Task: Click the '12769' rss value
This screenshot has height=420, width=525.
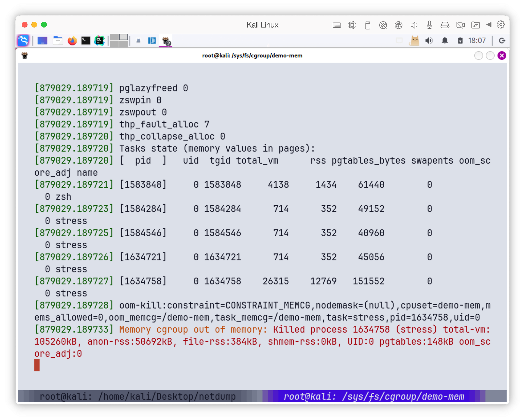Action: coord(323,281)
